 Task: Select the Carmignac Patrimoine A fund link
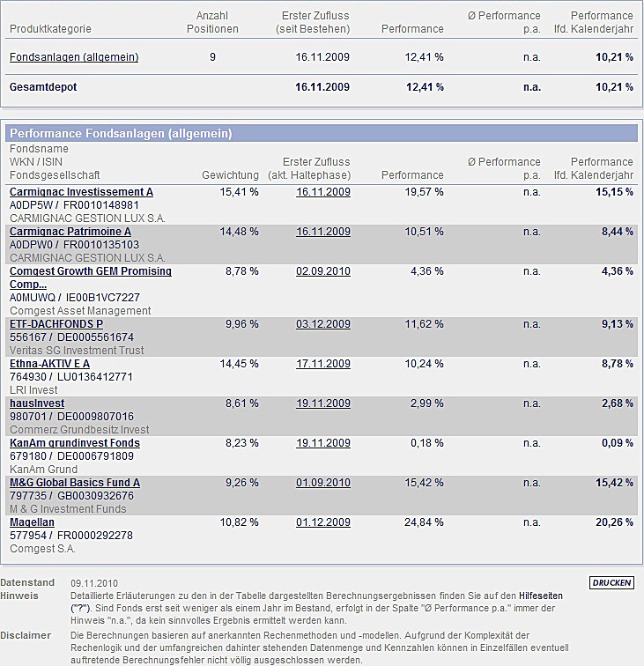click(x=70, y=232)
